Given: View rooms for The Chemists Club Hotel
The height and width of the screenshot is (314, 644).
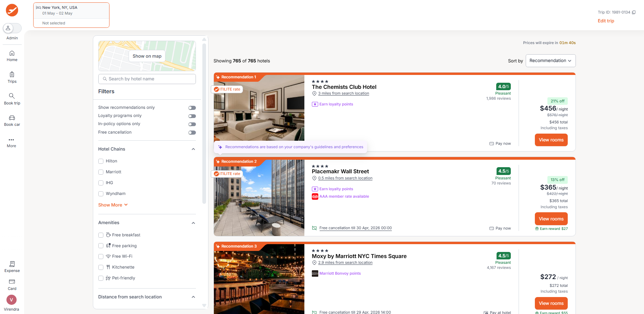Looking at the screenshot, I should (x=551, y=140).
